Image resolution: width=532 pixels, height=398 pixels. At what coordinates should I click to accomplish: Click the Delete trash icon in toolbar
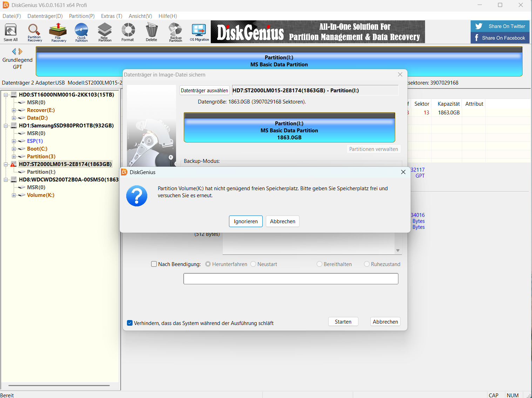click(151, 32)
